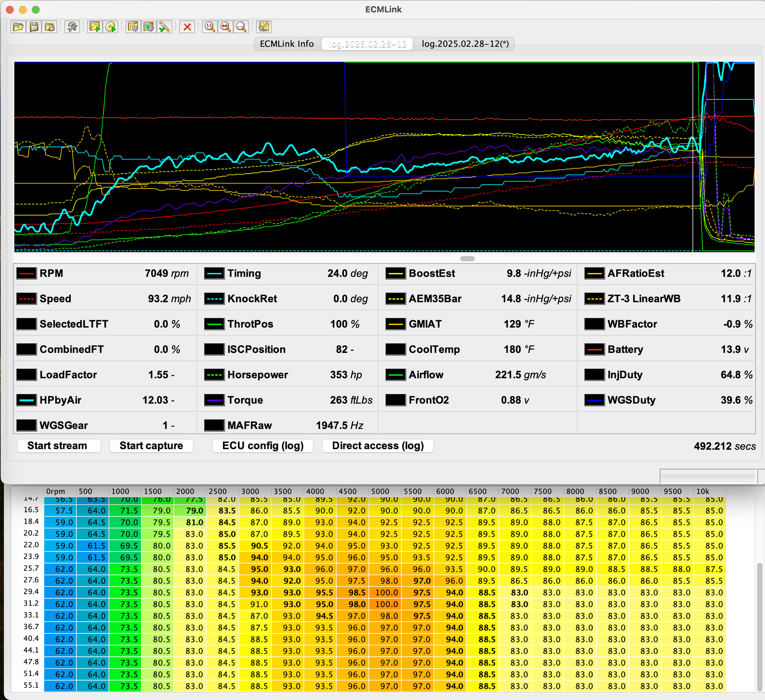
Task: Click the dashed yellow AEM35Bar swatch
Action: (396, 299)
